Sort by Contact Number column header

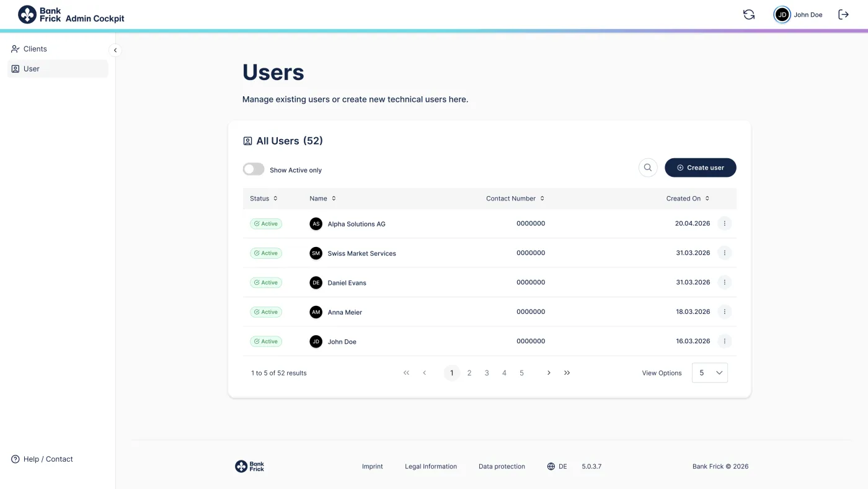(x=515, y=199)
